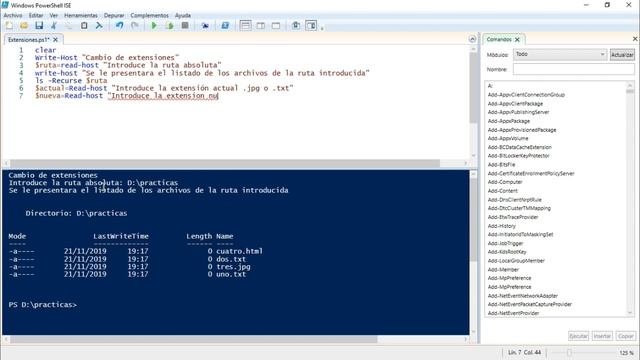Open a script file via folder icon
Screen dimensions: 640x360
(24, 26)
